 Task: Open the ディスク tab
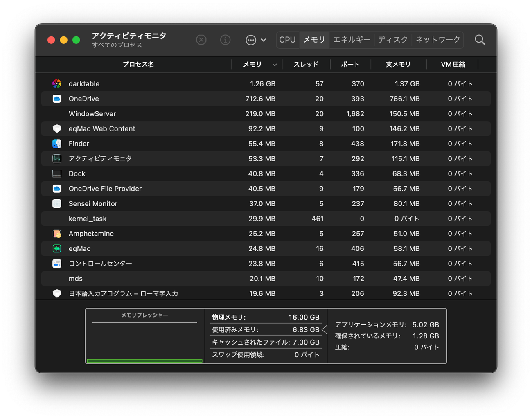coord(392,40)
